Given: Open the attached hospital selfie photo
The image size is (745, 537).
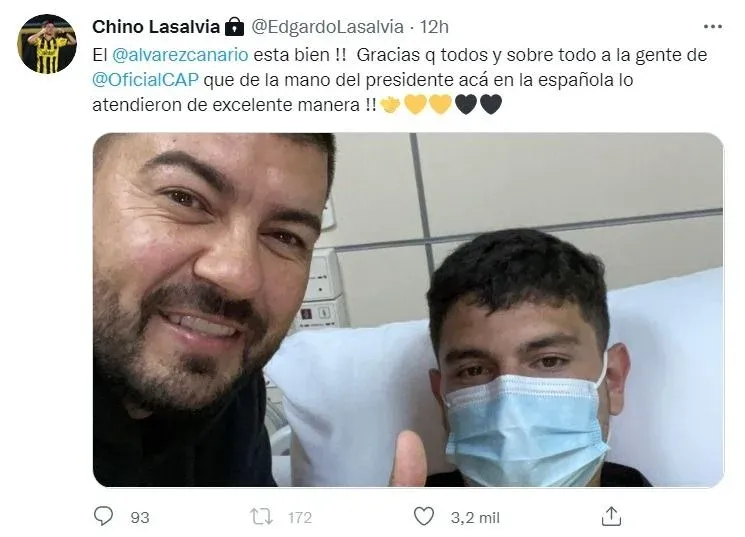Looking at the screenshot, I should [408, 310].
